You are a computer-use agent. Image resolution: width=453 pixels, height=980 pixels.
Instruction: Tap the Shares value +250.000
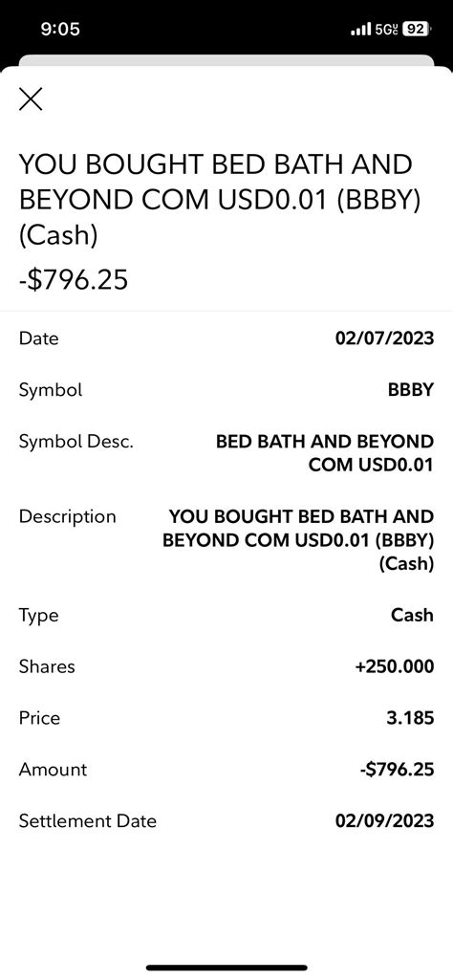tap(395, 666)
